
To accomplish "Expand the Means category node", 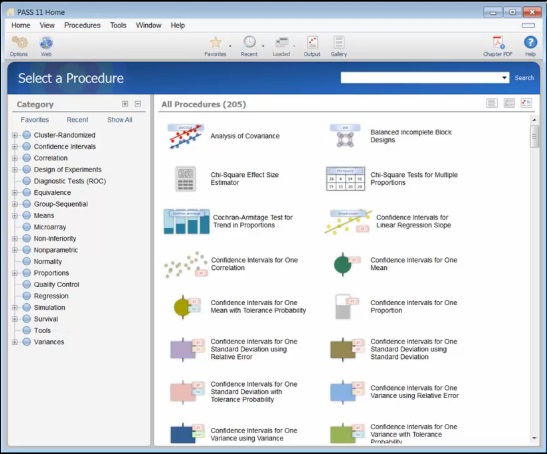I will click(x=15, y=216).
